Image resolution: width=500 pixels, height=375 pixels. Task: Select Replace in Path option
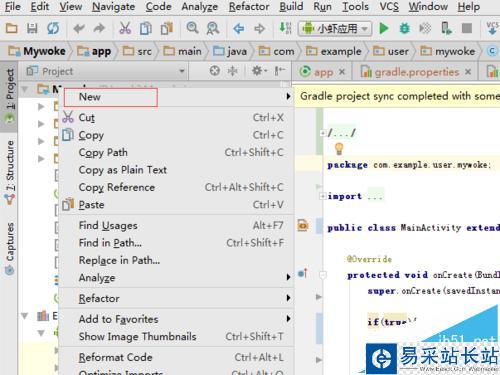point(177,260)
